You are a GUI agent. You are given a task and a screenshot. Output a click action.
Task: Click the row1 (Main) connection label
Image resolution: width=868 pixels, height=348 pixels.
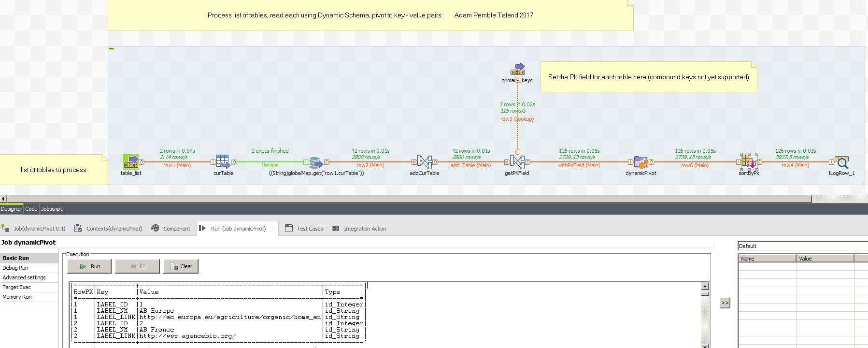click(x=177, y=165)
